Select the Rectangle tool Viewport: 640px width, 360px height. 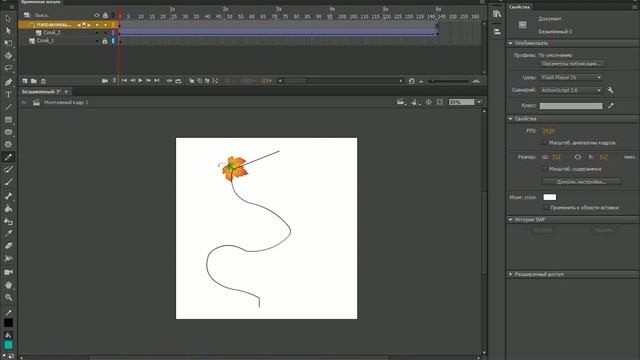pos(8,120)
